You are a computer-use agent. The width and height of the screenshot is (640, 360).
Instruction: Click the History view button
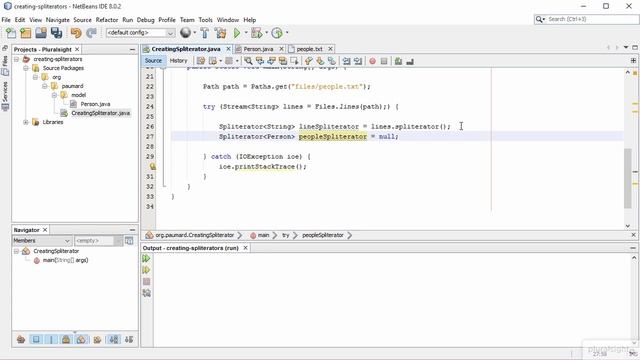click(x=178, y=61)
